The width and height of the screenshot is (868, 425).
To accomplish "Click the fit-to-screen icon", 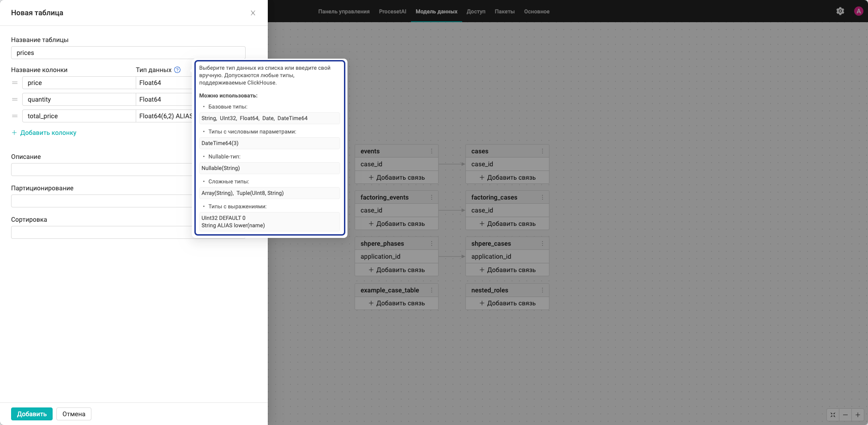I will pos(833,415).
